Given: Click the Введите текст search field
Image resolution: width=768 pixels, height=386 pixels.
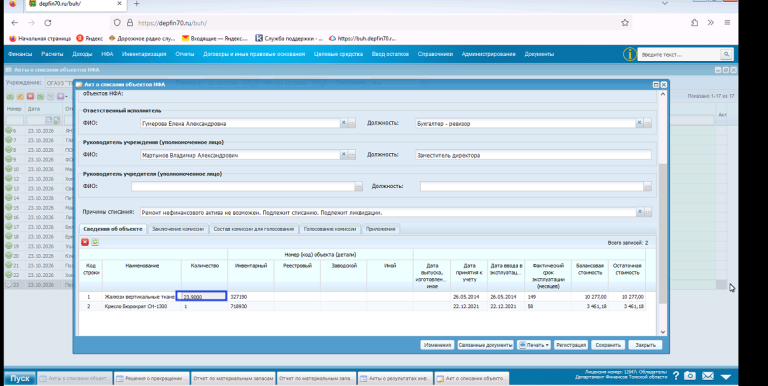Looking at the screenshot, I should (680, 54).
